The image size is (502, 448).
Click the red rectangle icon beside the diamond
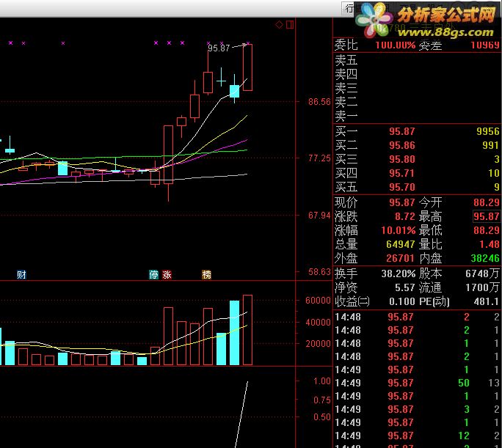290,25
